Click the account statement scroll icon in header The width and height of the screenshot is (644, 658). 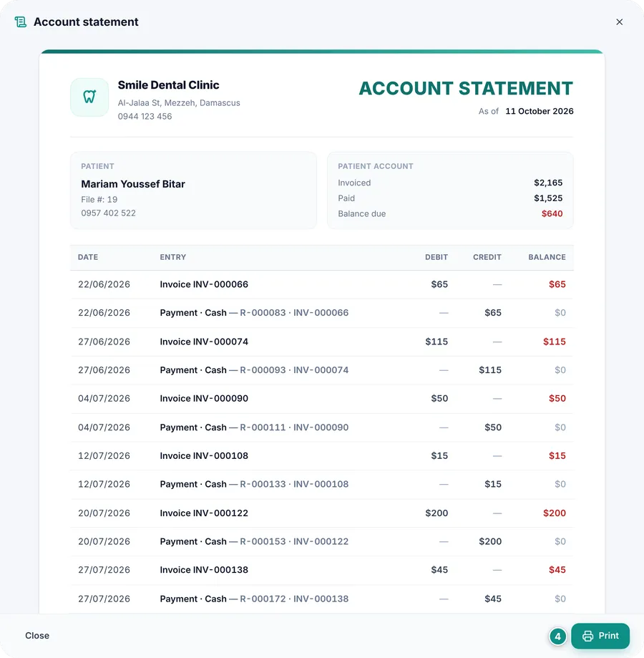pyautogui.click(x=20, y=21)
